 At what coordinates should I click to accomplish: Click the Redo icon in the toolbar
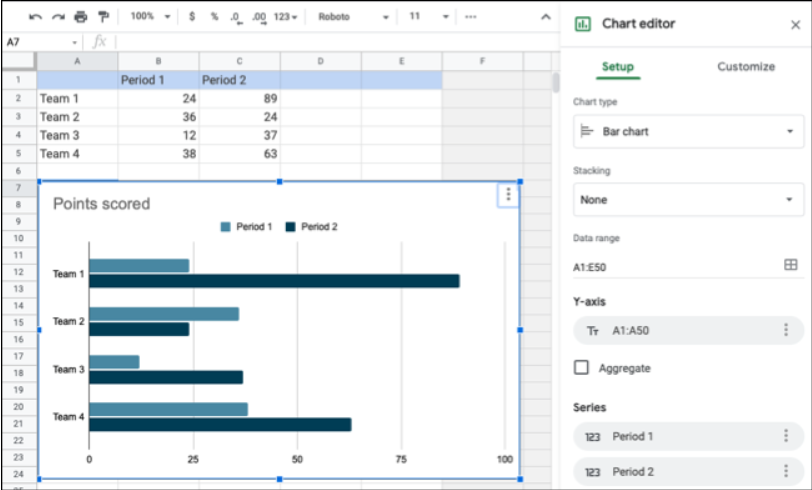[58, 17]
